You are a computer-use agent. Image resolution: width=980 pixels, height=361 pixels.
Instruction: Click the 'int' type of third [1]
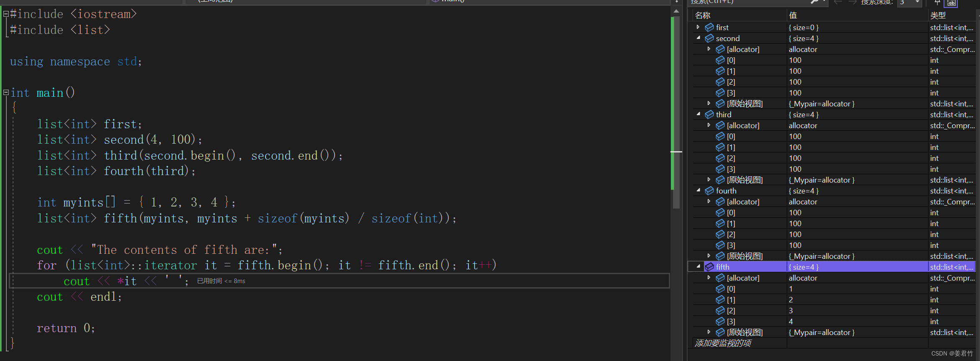click(x=934, y=147)
